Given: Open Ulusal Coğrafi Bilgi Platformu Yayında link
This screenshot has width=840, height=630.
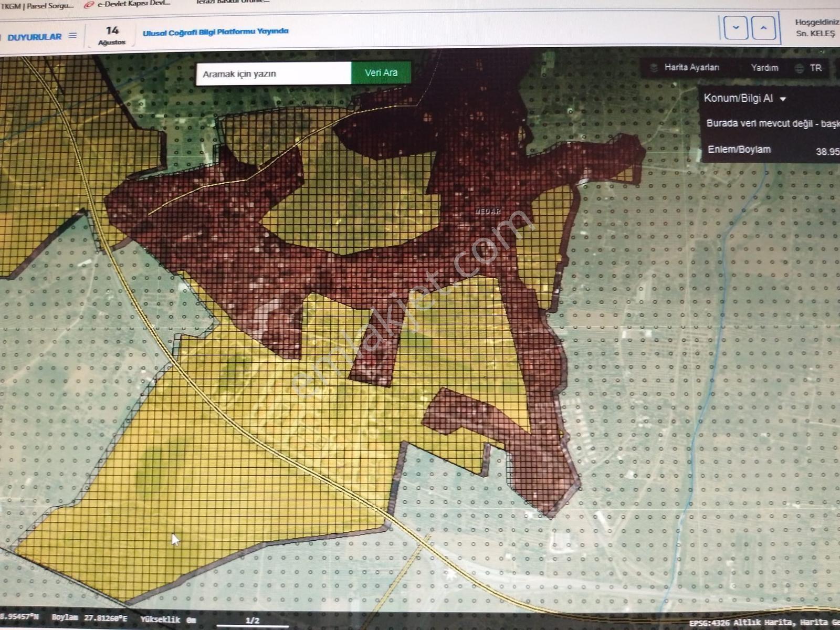Looking at the screenshot, I should (215, 32).
